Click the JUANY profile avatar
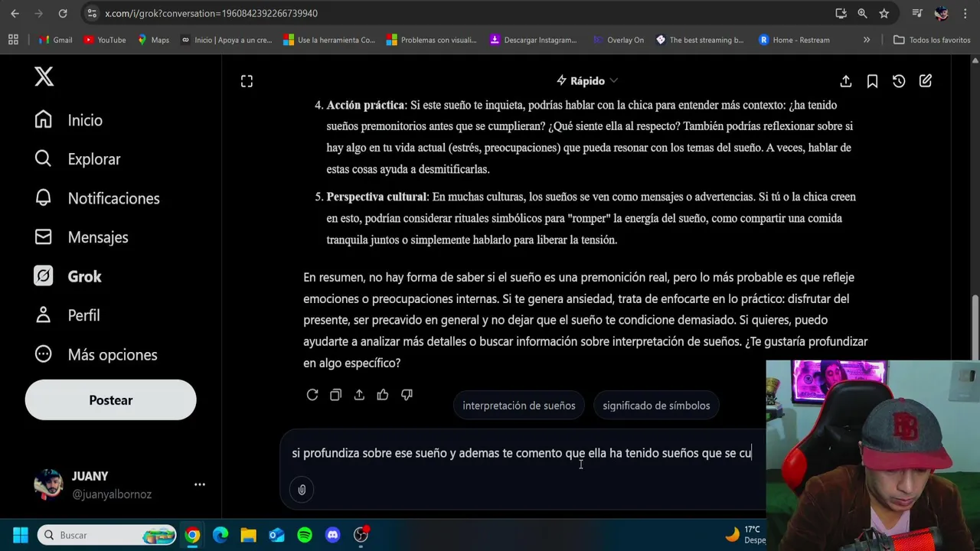Image resolution: width=980 pixels, height=551 pixels. tap(48, 484)
